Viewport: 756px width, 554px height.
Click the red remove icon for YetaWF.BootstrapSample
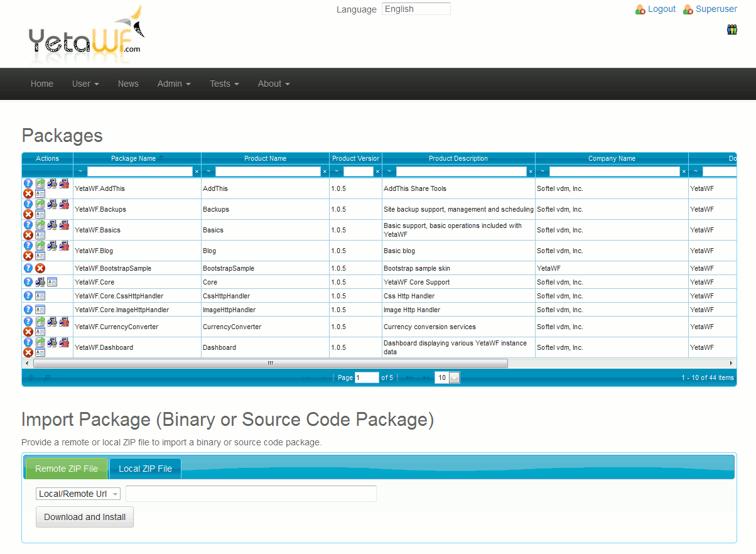pos(40,268)
